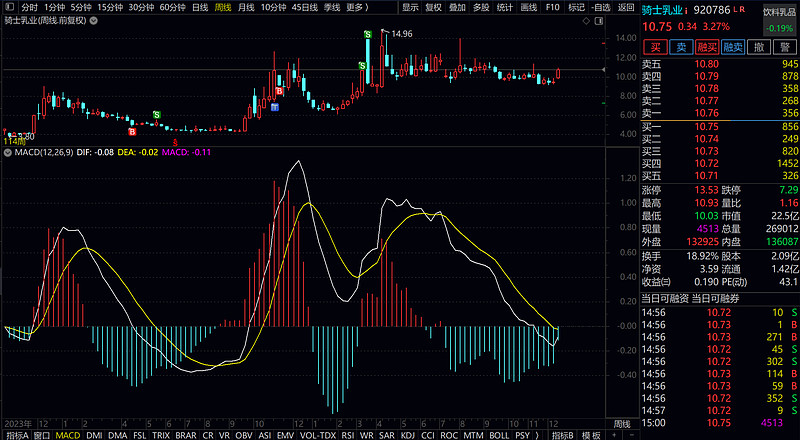Switch to 日线 daily chart period
800x440 pixels.
200,7
